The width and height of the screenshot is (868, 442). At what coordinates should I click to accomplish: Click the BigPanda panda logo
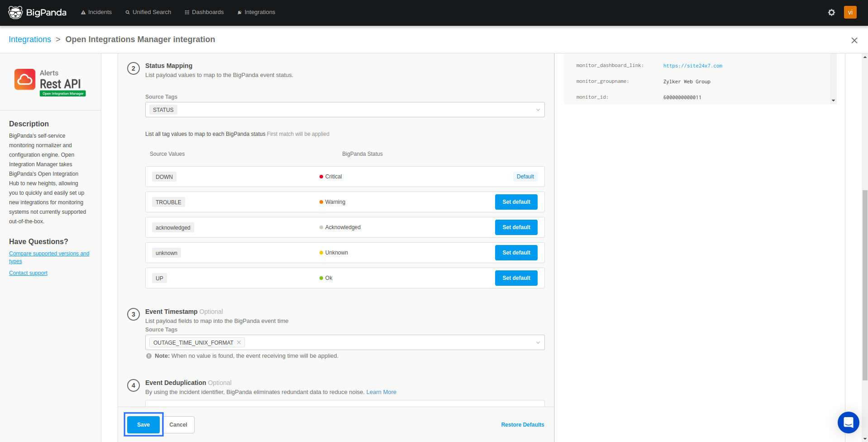coord(15,12)
